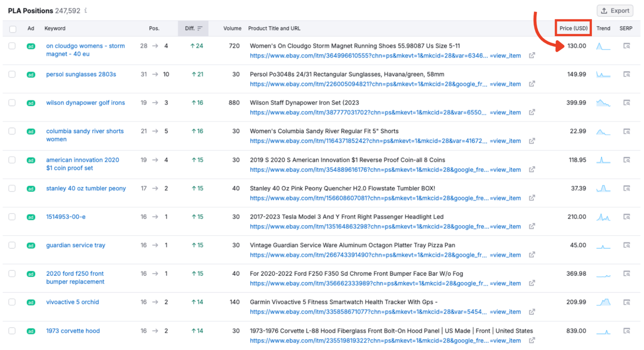The width and height of the screenshot is (644, 350).
Task: Click volume 880 in wilson dynapower row
Action: 234,103
